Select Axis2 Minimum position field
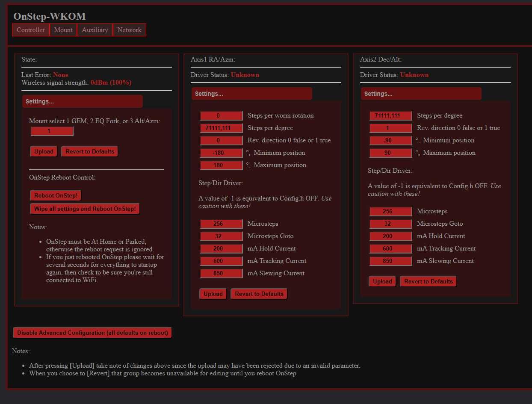Image resolution: width=532 pixels, height=404 pixels. pyautogui.click(x=391, y=141)
